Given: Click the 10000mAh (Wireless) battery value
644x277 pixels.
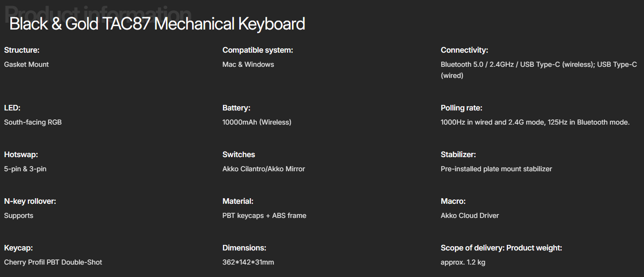Looking at the screenshot, I should click(x=257, y=122).
